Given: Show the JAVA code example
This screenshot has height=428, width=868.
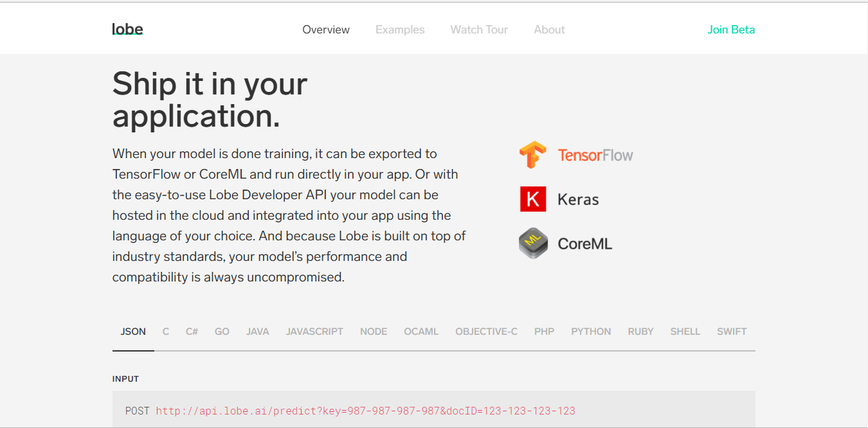Looking at the screenshot, I should (258, 332).
